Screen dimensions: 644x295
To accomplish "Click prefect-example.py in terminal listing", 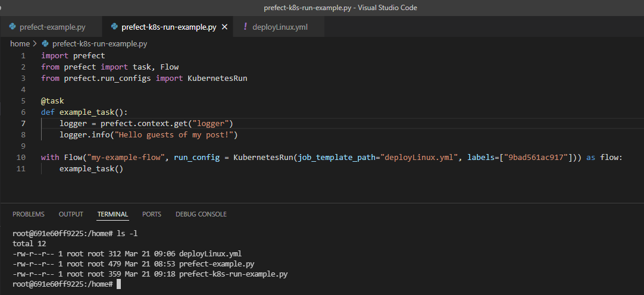I will pos(217,264).
